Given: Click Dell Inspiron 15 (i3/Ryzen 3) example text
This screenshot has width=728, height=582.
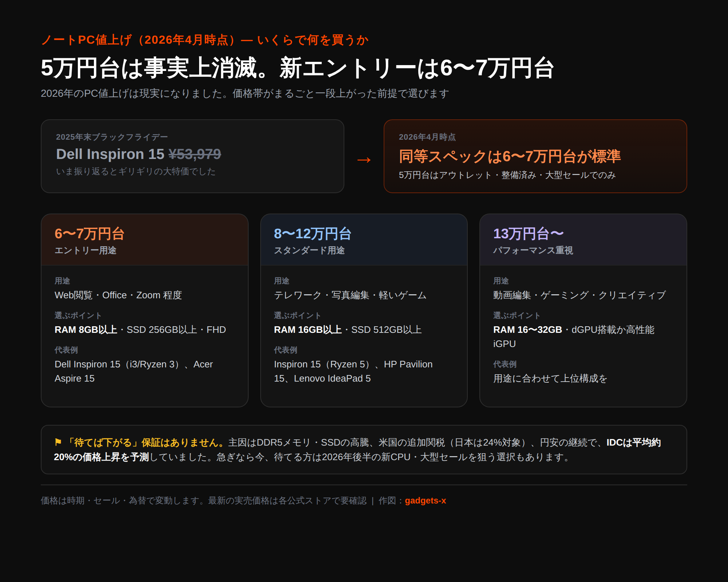Looking at the screenshot, I should (118, 364).
